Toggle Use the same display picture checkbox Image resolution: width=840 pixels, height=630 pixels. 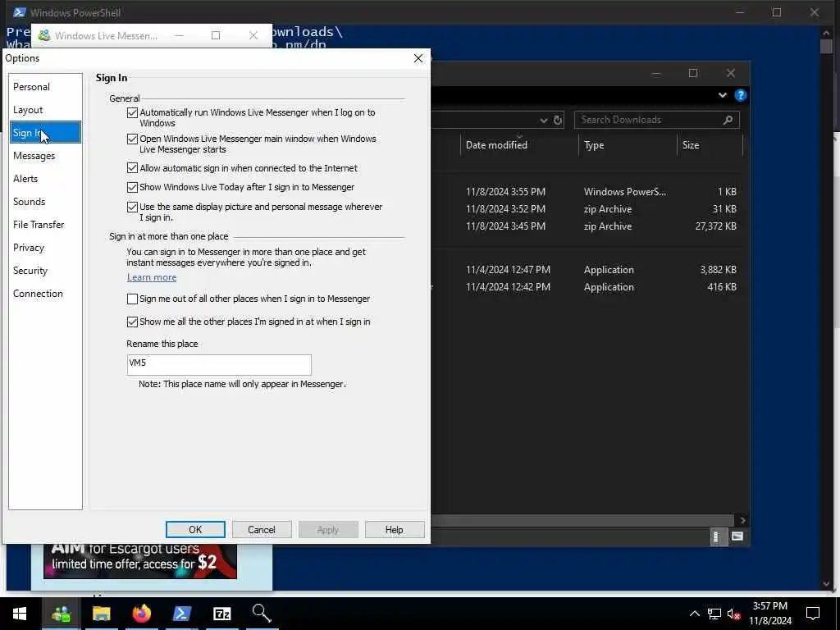coord(132,208)
